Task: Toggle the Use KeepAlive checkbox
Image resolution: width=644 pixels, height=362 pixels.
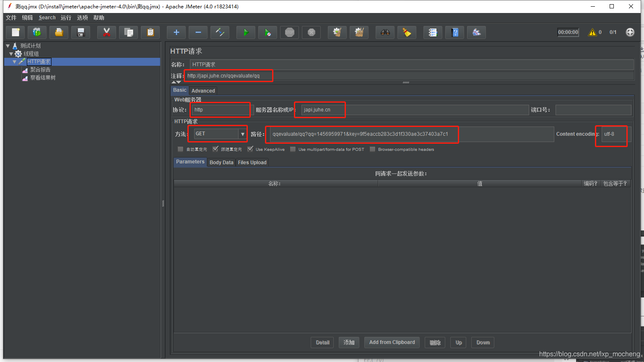Action: click(x=250, y=149)
